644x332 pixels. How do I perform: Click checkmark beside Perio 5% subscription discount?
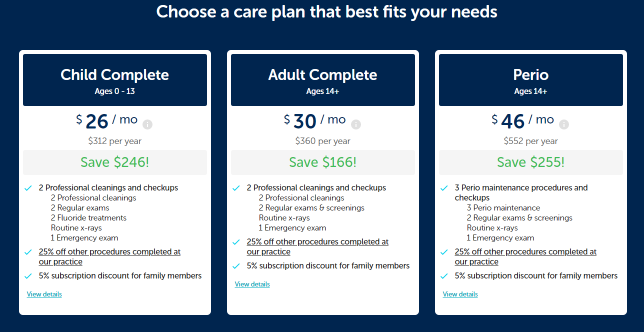[444, 276]
